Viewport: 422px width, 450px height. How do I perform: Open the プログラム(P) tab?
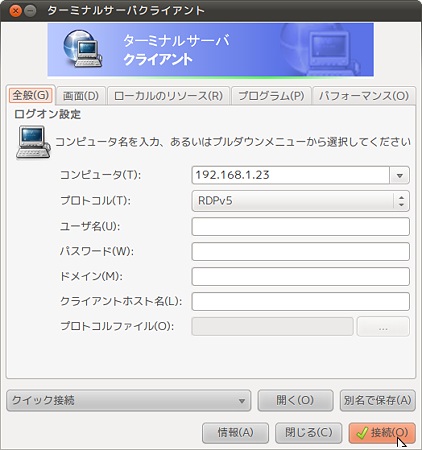(x=271, y=96)
